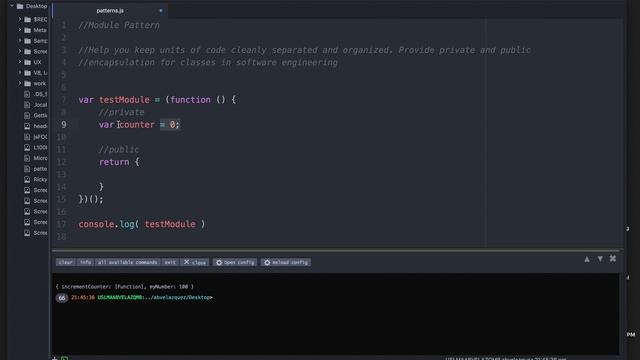The width and height of the screenshot is (640, 360).
Task: Close terminal panel with the X icon
Action: 613,259
